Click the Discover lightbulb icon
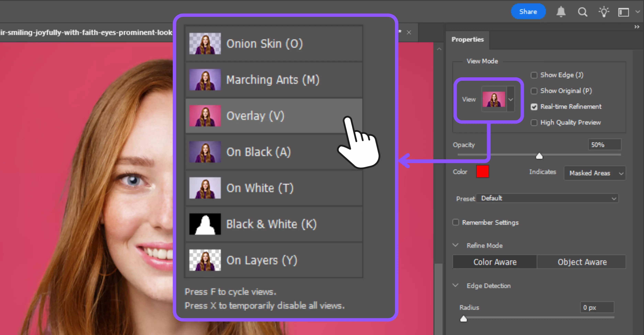 604,12
